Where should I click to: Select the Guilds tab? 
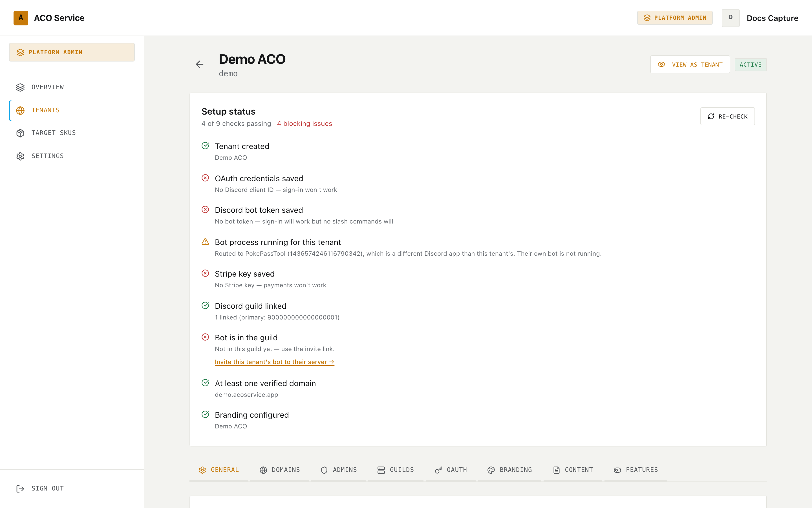click(x=396, y=470)
